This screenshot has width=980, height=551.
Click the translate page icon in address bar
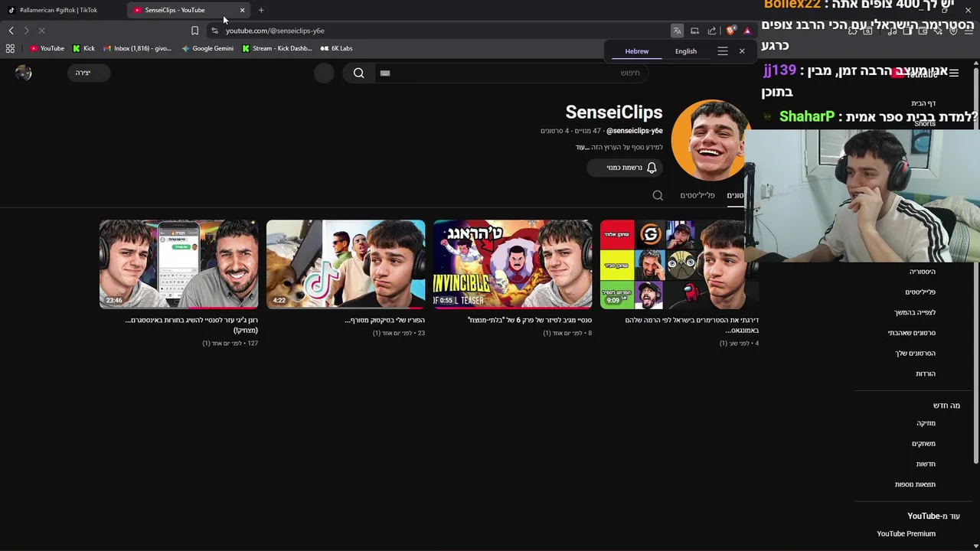point(677,31)
